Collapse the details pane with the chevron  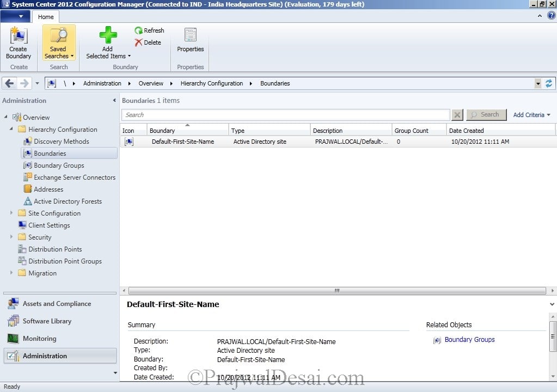coord(552,304)
